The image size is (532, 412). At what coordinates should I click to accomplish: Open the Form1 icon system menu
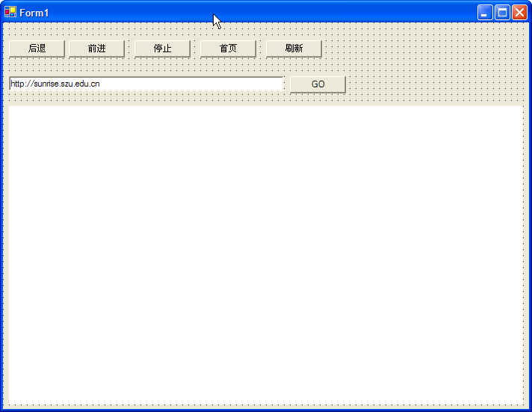tap(10, 12)
